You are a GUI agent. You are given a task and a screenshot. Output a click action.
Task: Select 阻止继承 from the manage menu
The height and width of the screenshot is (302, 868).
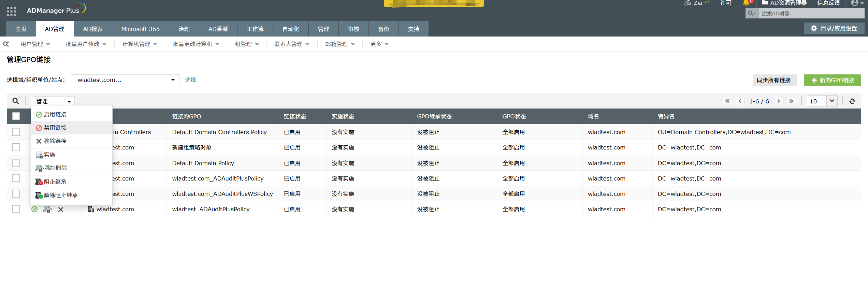pyautogui.click(x=55, y=182)
